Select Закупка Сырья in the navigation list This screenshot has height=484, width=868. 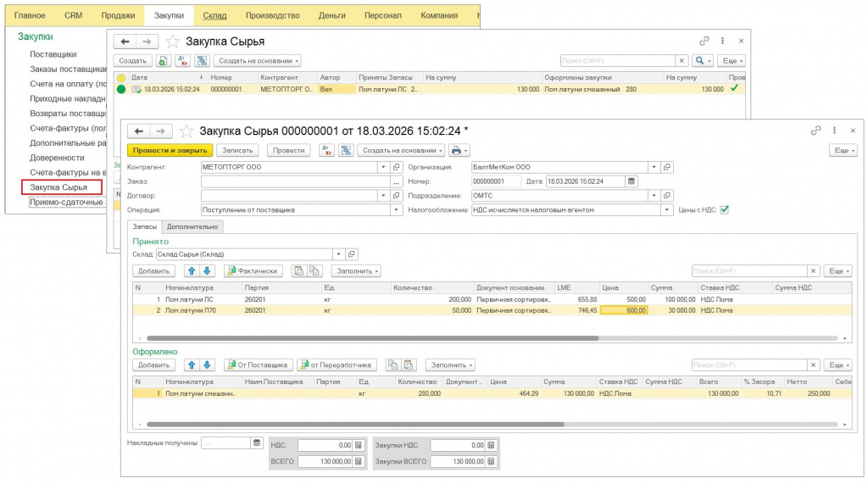pyautogui.click(x=58, y=186)
